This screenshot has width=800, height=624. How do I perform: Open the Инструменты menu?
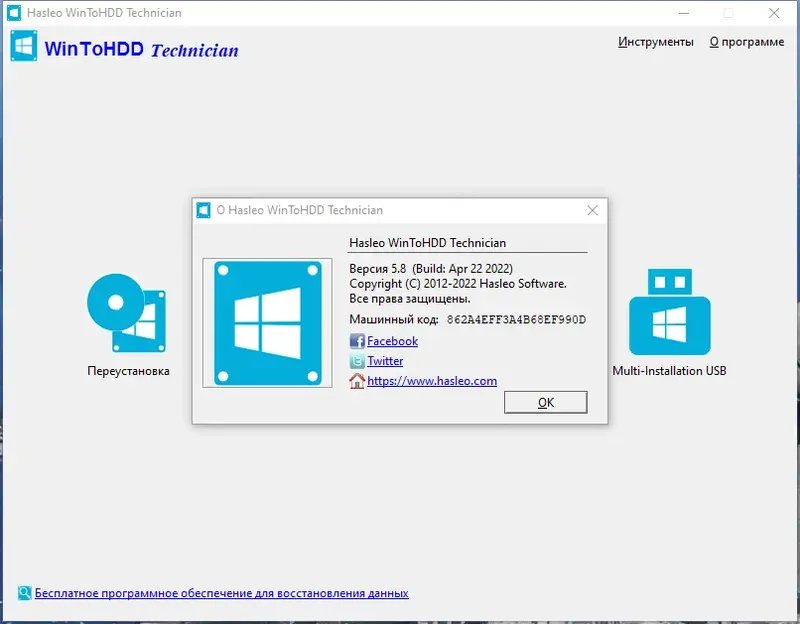(657, 42)
